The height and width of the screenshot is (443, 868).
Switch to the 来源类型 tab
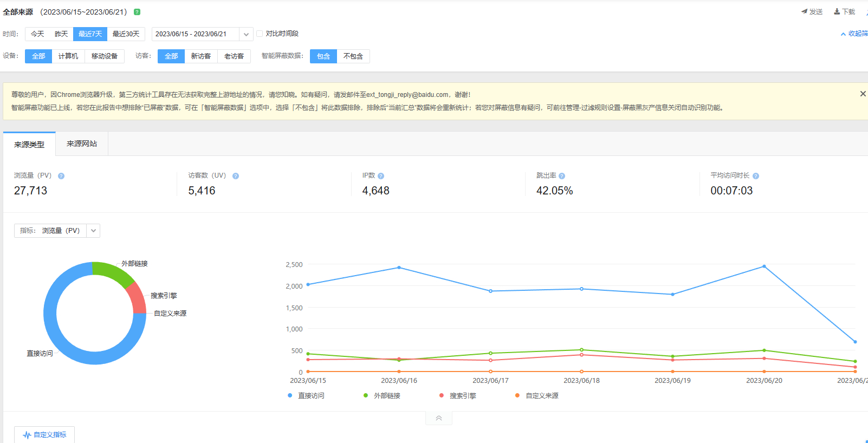pos(29,145)
